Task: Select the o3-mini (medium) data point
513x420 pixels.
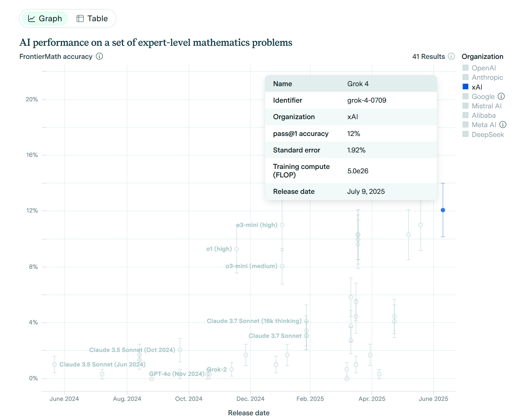Action: click(x=282, y=266)
